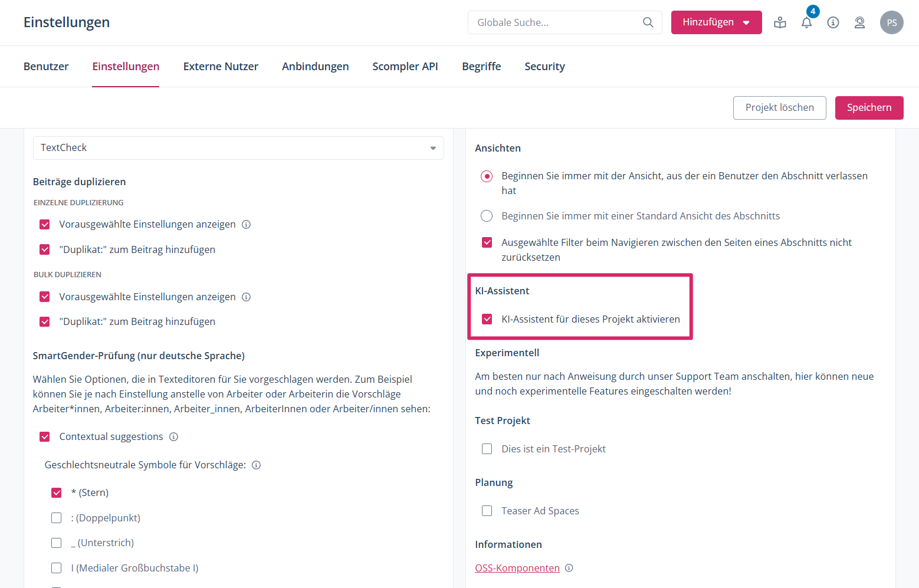Viewport: 919px width, 588px height.
Task: Click info icon beside OSS-Komponenten
Action: coord(569,568)
